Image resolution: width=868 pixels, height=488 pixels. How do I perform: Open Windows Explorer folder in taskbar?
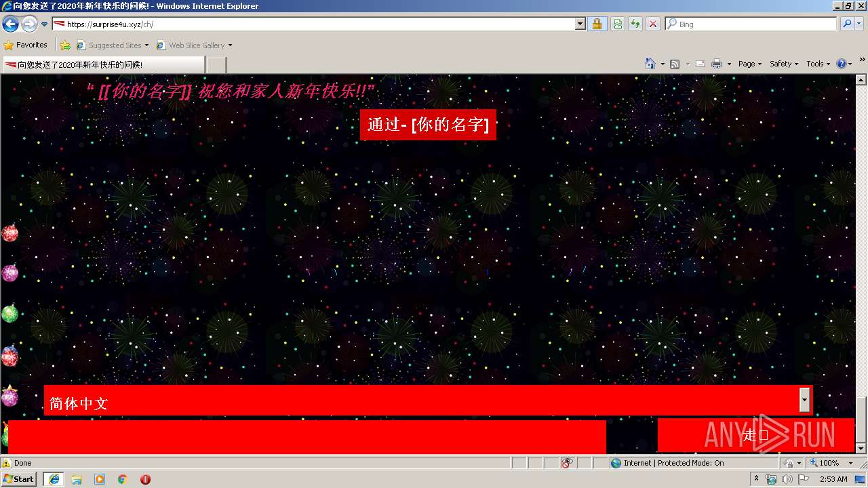[77, 479]
